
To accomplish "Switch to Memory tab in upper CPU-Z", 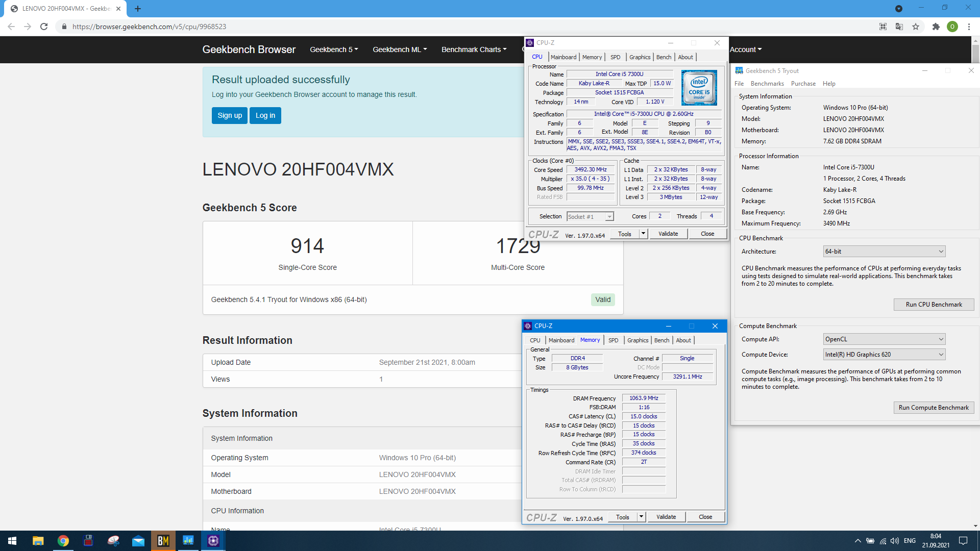I will click(592, 57).
